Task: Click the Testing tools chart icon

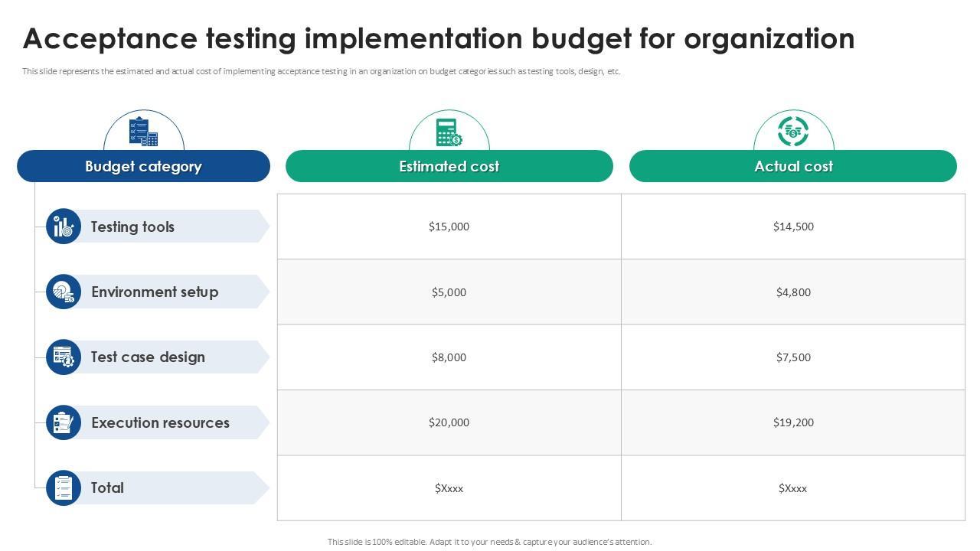Action: coord(64,227)
